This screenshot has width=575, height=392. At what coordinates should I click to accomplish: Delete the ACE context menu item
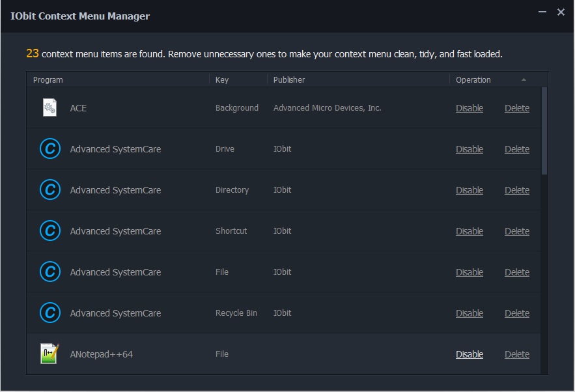[517, 108]
